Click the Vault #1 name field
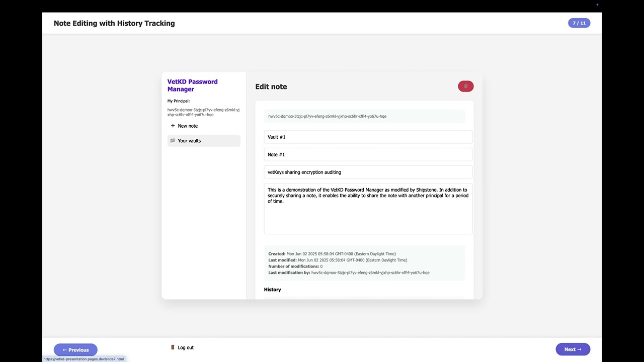 (368, 137)
